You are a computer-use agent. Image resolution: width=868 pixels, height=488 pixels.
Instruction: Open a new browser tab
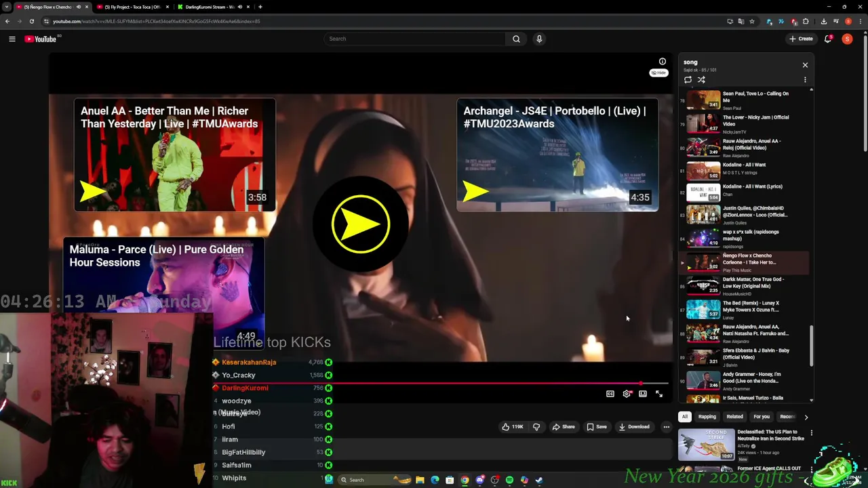tap(260, 7)
